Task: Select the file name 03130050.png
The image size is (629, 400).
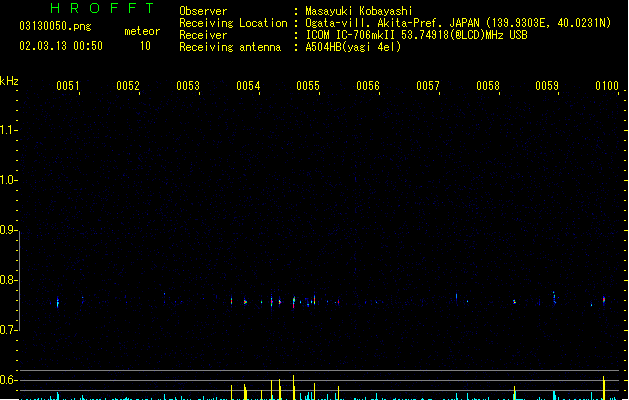Action: coord(55,26)
